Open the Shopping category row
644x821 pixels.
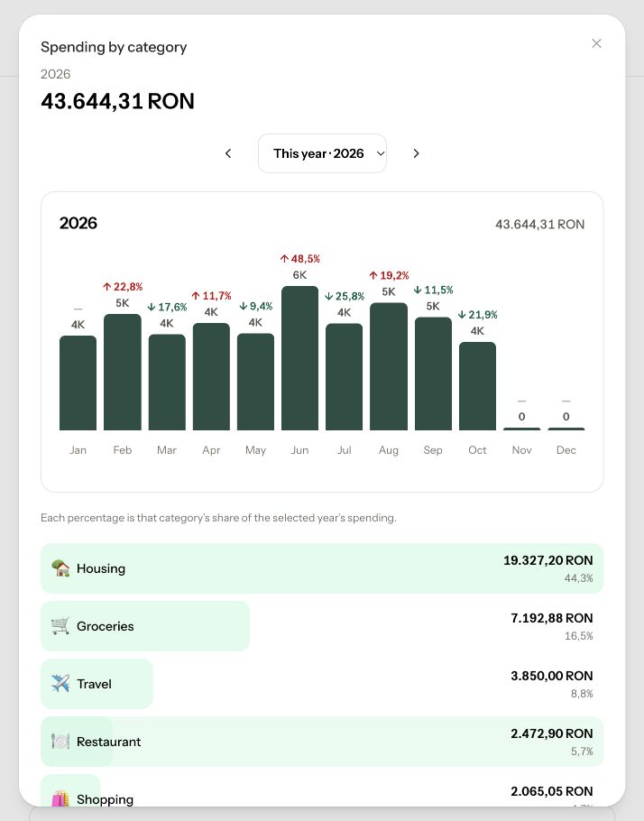click(x=322, y=790)
